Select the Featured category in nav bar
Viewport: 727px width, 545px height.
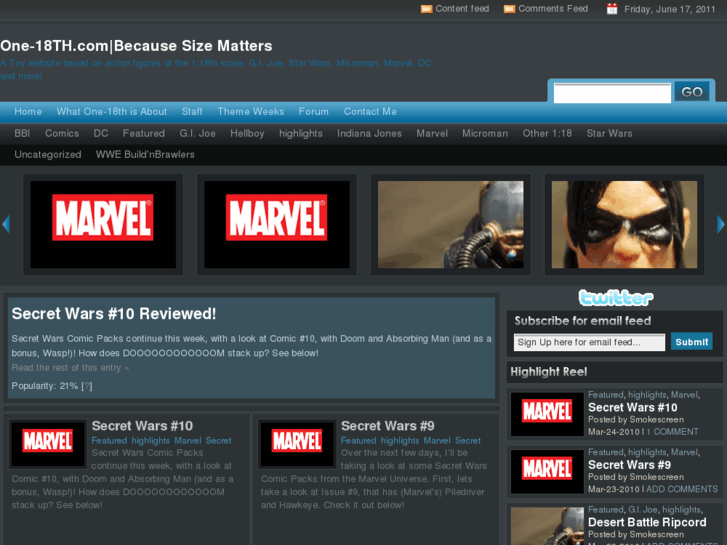[x=144, y=134]
